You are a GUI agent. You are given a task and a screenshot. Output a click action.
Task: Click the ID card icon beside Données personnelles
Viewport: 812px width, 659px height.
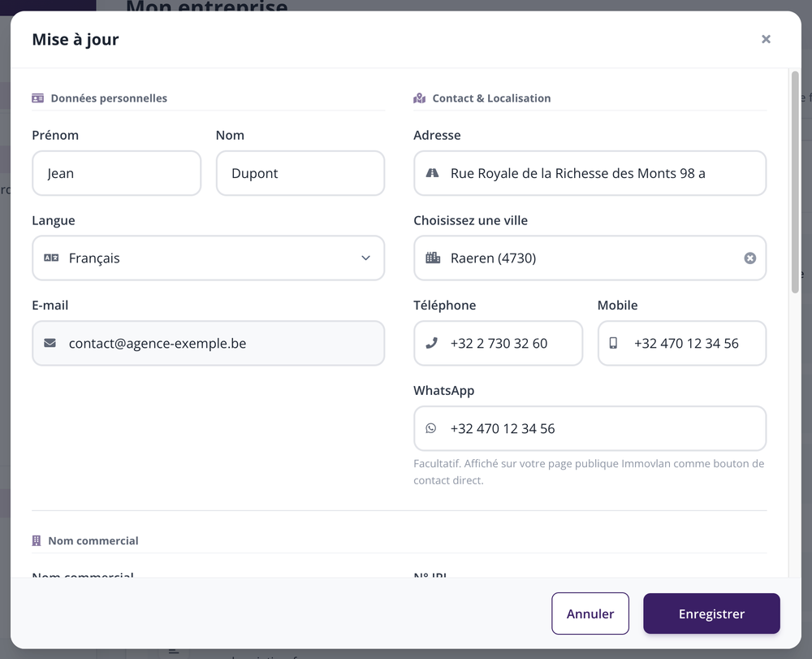pos(38,98)
